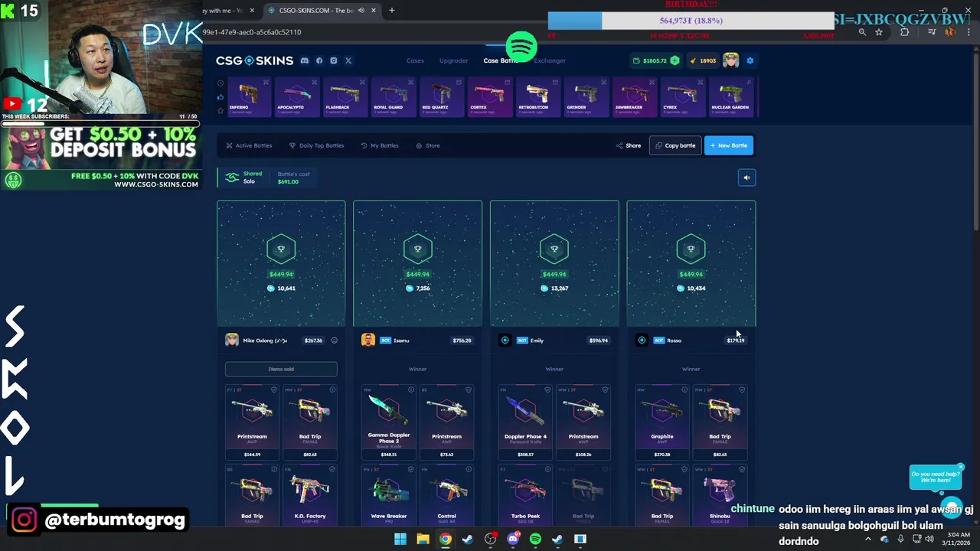Bookmark page with the star icon
980x551 pixels.
pyautogui.click(x=879, y=32)
